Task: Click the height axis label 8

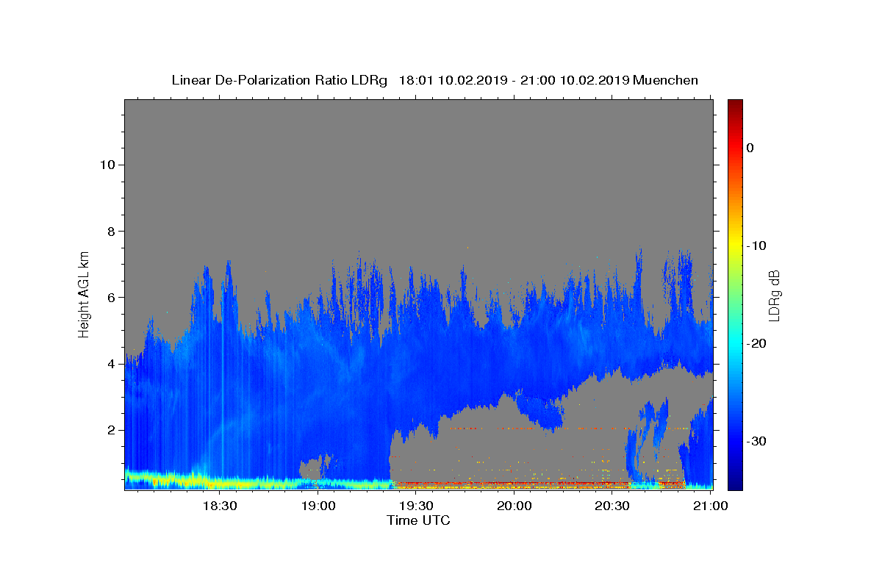Action: pyautogui.click(x=110, y=231)
